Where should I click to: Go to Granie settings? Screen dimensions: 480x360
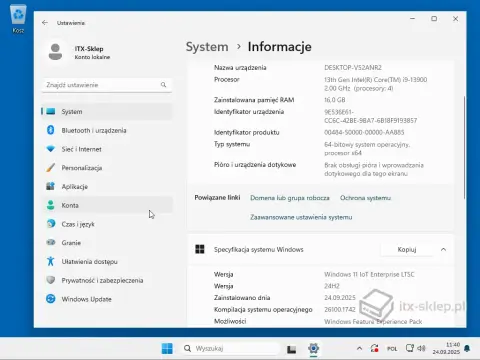[x=107, y=243]
